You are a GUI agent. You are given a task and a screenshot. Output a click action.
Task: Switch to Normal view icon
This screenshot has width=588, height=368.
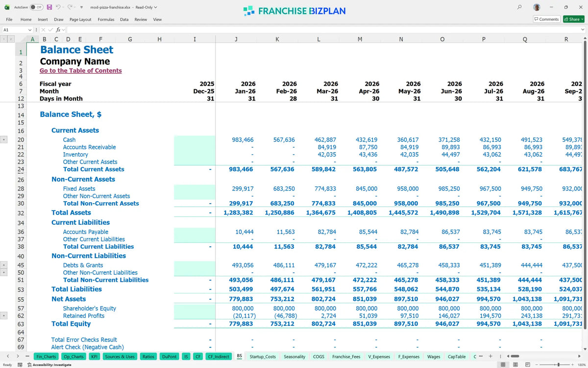[503, 365]
